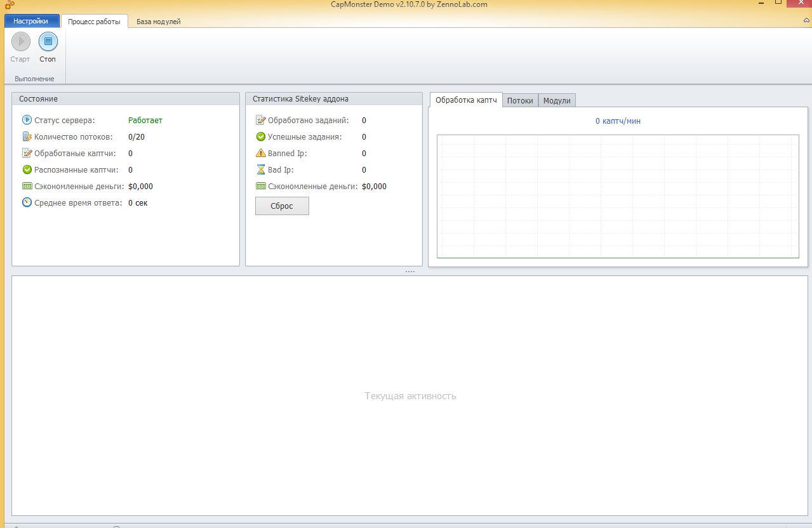812x528 pixels.
Task: Click the Старт play icon
Action: tap(21, 42)
